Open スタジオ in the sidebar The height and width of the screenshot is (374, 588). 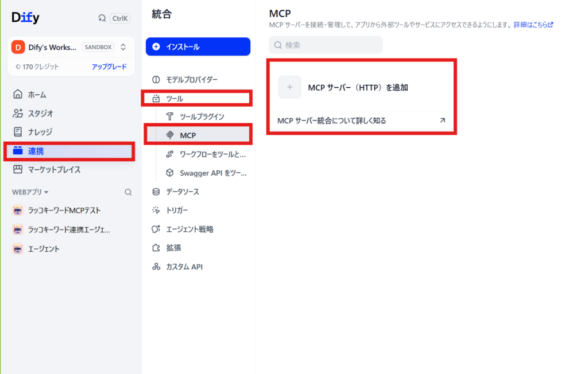coord(71,113)
